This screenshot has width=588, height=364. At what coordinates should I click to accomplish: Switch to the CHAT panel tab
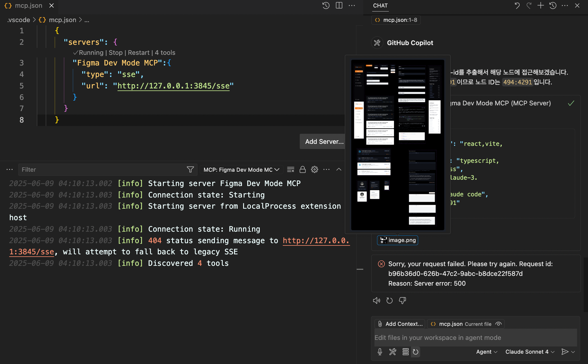(380, 6)
